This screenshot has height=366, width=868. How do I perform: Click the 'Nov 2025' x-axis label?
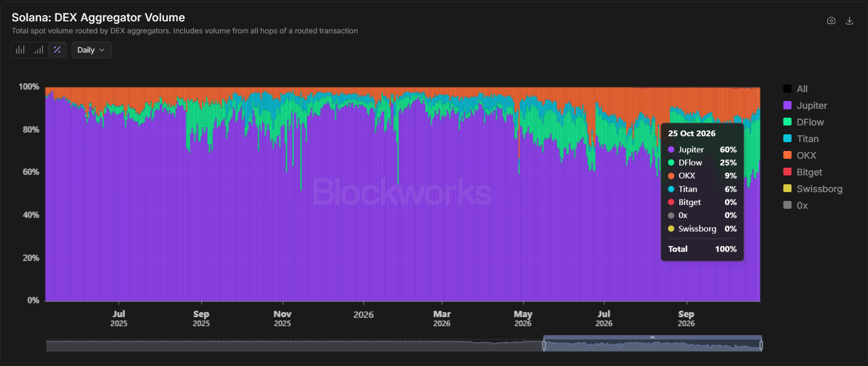coord(283,318)
